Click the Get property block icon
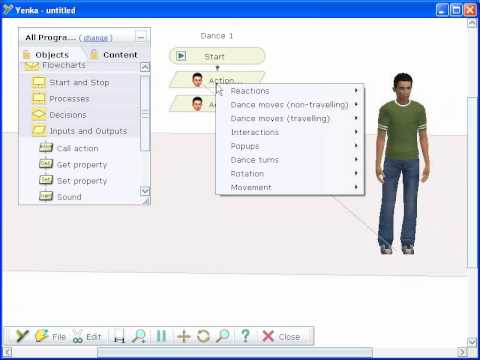This screenshot has width=480, height=360. [x=46, y=163]
